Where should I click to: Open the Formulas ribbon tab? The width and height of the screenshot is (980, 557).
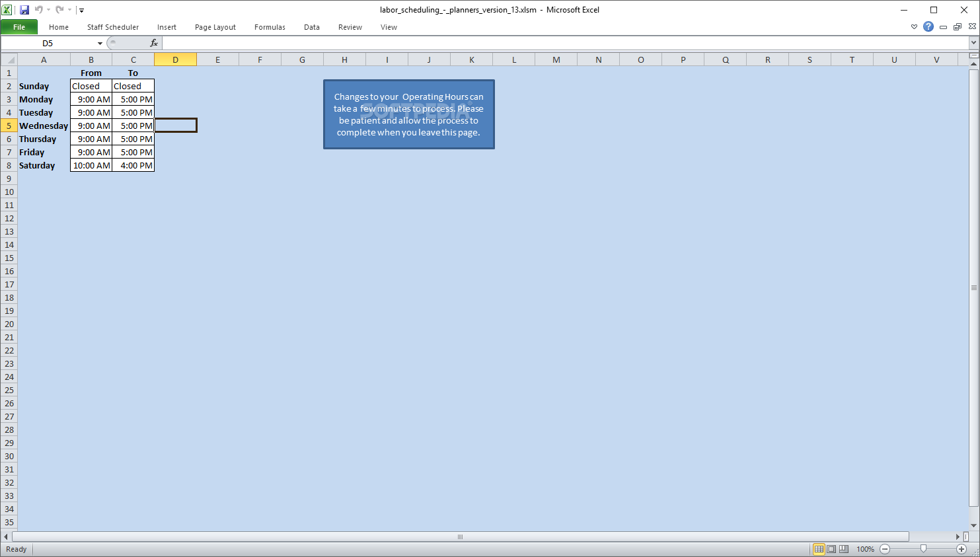tap(270, 27)
